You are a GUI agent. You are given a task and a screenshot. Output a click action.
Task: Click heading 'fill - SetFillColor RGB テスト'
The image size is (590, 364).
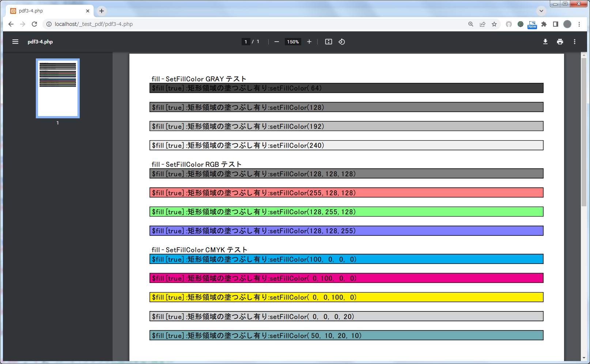click(197, 164)
